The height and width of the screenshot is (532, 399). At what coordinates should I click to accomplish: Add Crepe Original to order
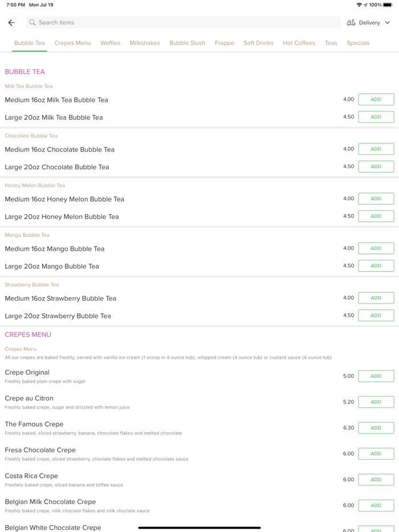coord(376,377)
